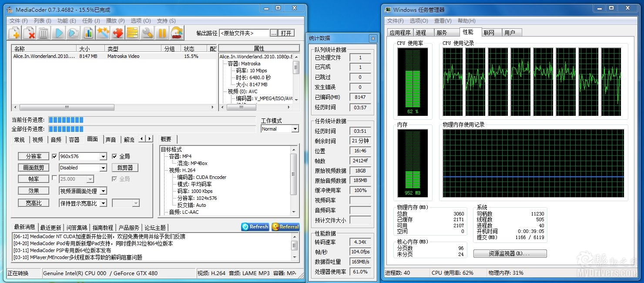Open the 960x576 resolution dropdown

(x=103, y=156)
